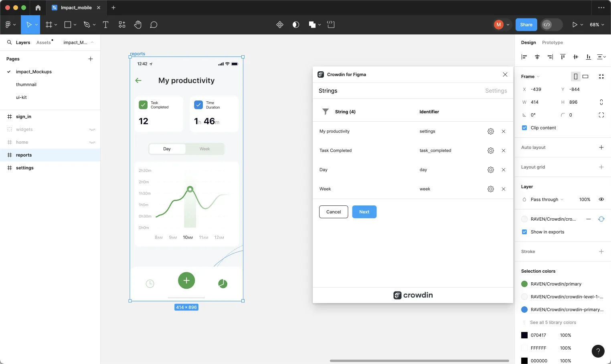
Task: Open the user avatar dropdown arrow
Action: coord(508,25)
